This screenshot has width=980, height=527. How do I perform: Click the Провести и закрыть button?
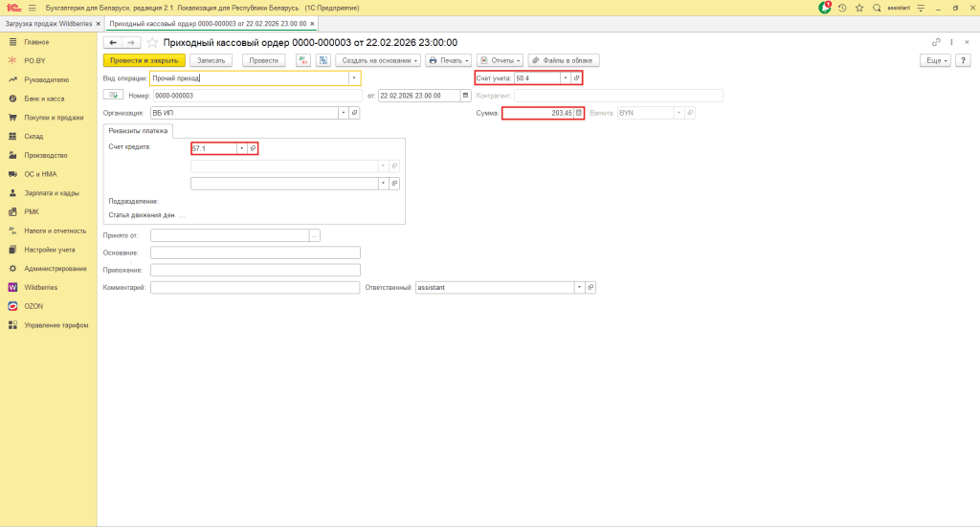(143, 60)
